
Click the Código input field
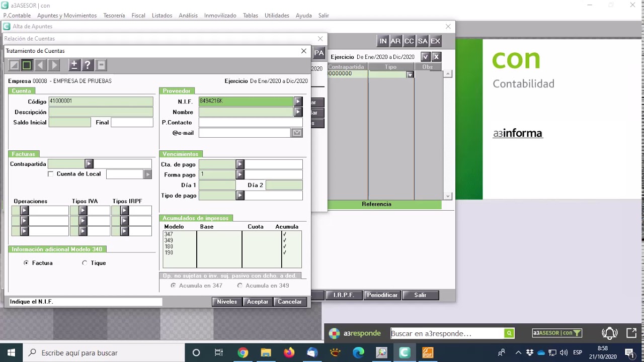click(x=101, y=102)
